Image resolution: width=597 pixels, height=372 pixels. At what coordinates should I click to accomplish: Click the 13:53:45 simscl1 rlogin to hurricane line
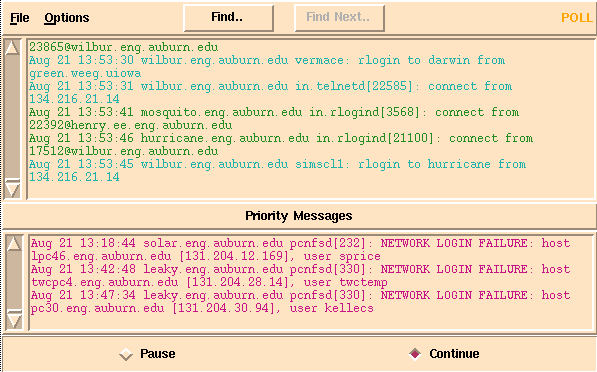click(278, 164)
